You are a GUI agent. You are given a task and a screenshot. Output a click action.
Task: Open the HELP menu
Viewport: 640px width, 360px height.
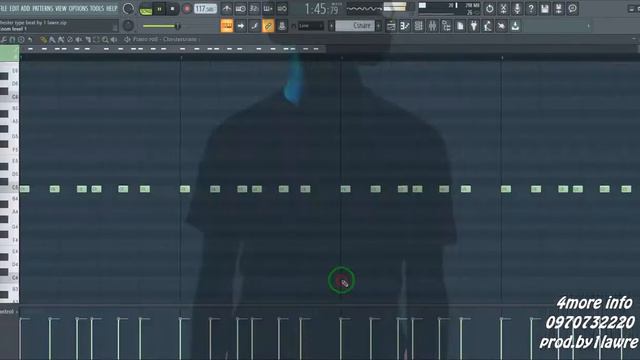tap(112, 8)
